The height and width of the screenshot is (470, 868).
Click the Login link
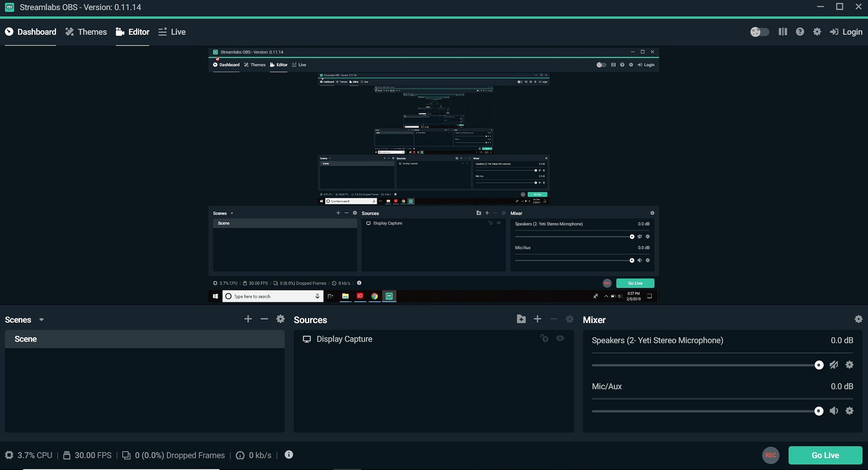point(846,32)
